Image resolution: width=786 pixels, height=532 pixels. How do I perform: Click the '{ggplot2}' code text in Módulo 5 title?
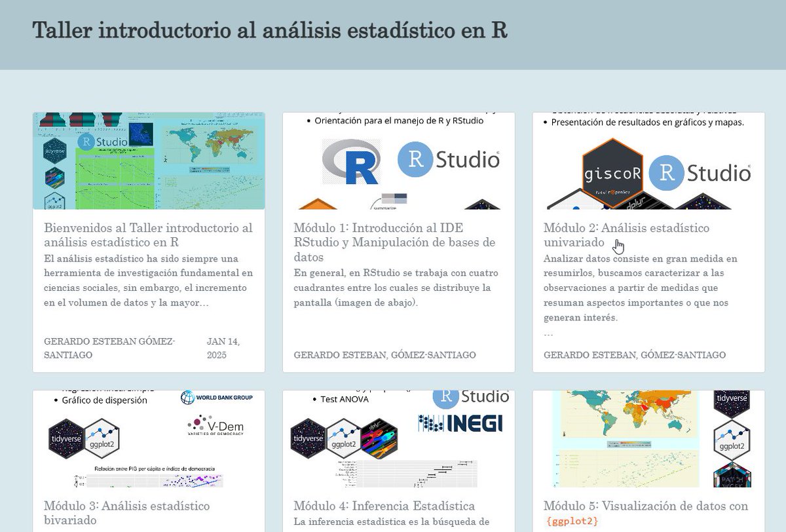click(x=571, y=521)
